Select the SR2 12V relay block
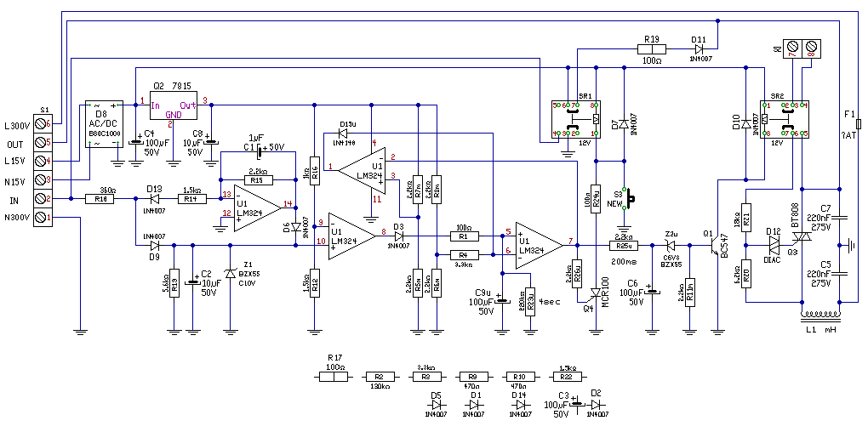This screenshot has height=432, width=868. [784, 119]
